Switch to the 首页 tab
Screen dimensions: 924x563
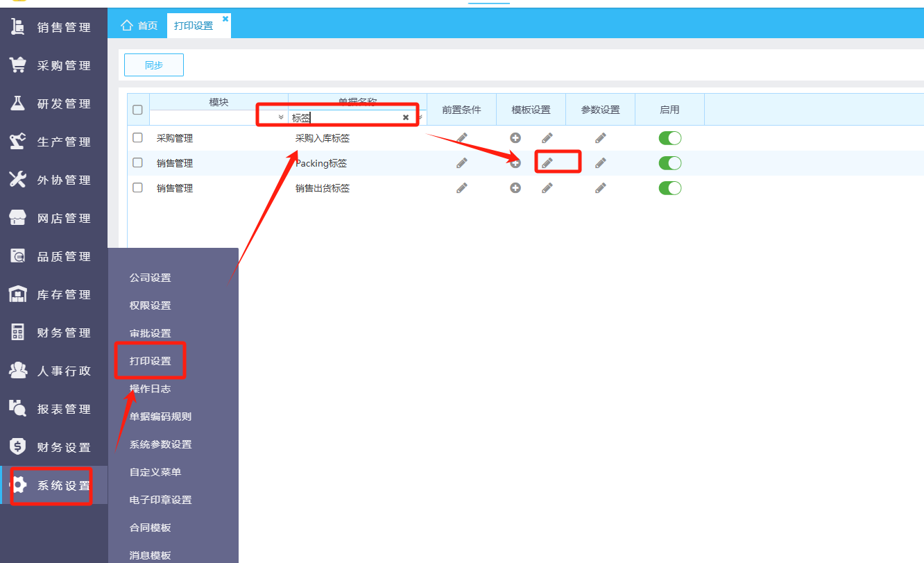point(139,26)
